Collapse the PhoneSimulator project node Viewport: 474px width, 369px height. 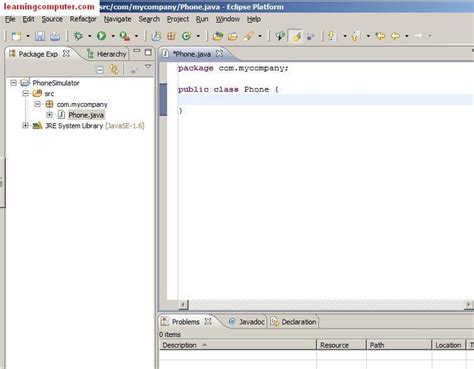pos(13,82)
